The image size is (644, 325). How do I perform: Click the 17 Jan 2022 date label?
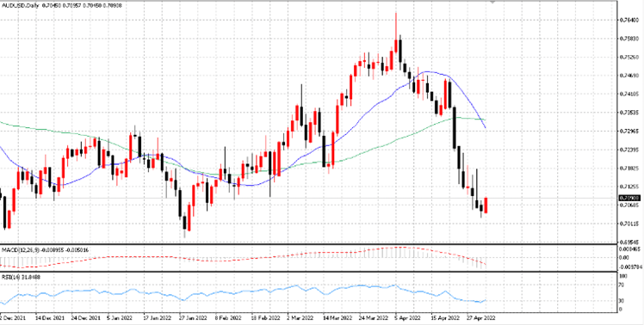pos(158,318)
